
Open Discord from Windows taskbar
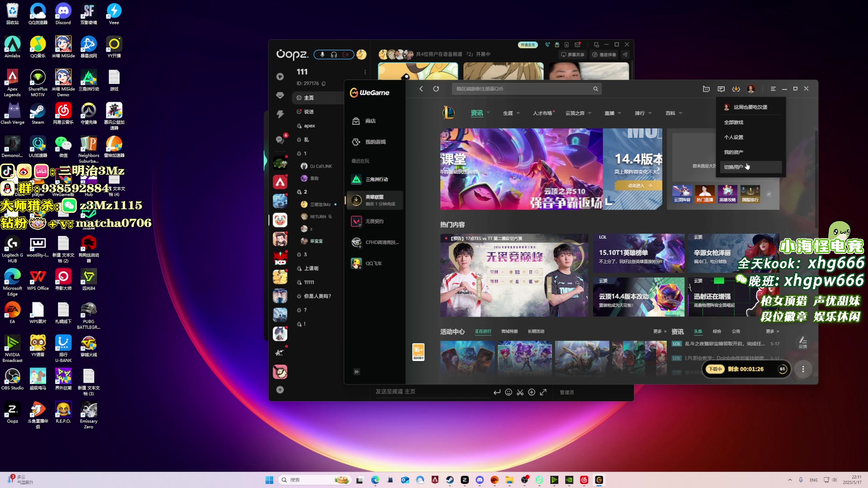480,480
